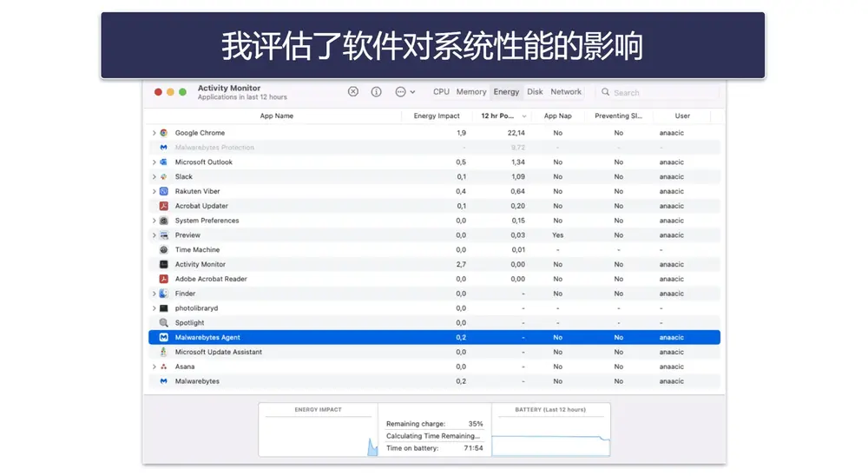Click the Spotlight magnifier icon
Viewport: 868px width, 476px height.
coord(163,322)
